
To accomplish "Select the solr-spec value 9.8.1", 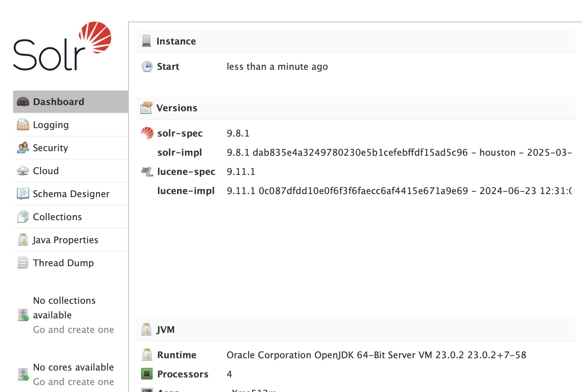I will tap(238, 133).
